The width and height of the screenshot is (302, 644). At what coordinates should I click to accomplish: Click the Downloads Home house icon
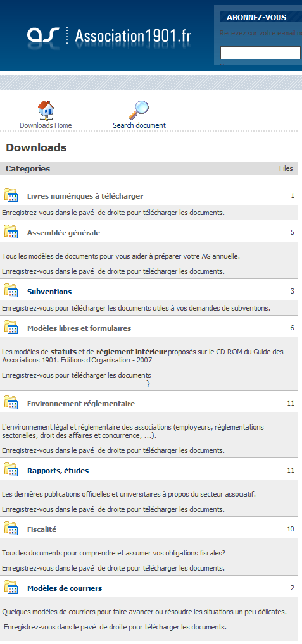(x=46, y=110)
